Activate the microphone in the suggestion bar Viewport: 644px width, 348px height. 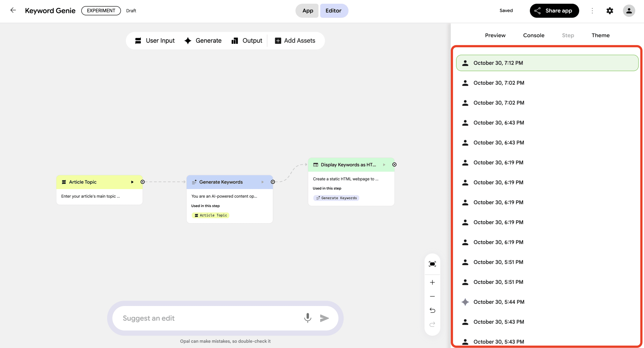point(307,318)
